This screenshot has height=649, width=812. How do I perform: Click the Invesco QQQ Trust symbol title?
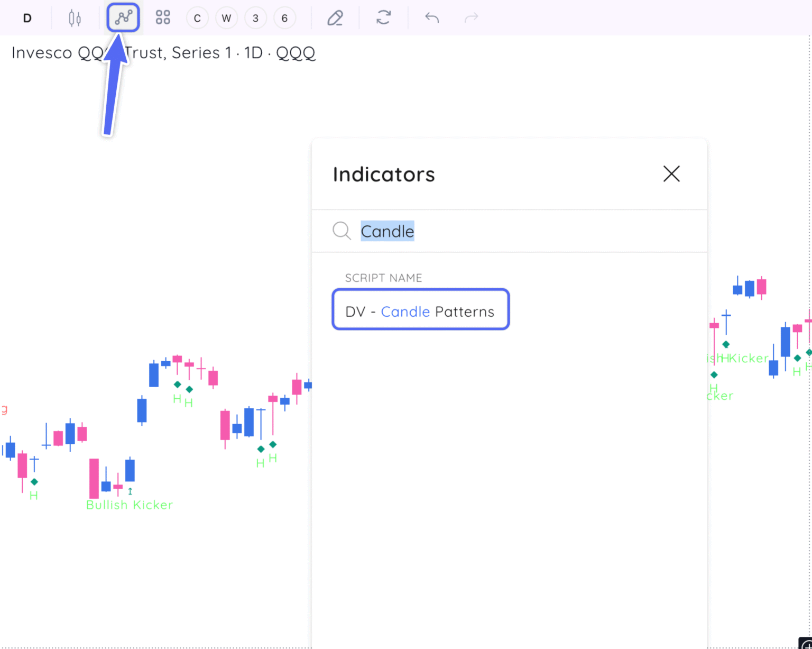[164, 52]
